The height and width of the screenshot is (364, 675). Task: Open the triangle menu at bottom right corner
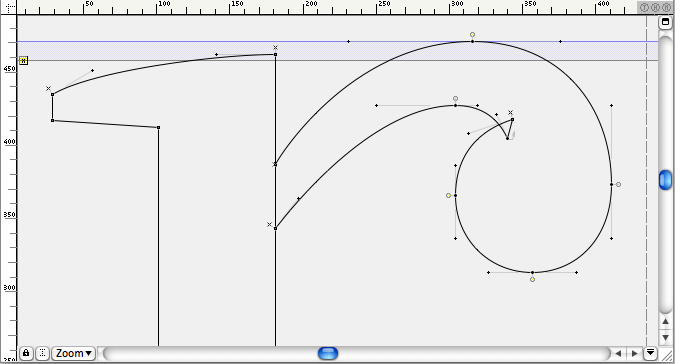tap(650, 353)
